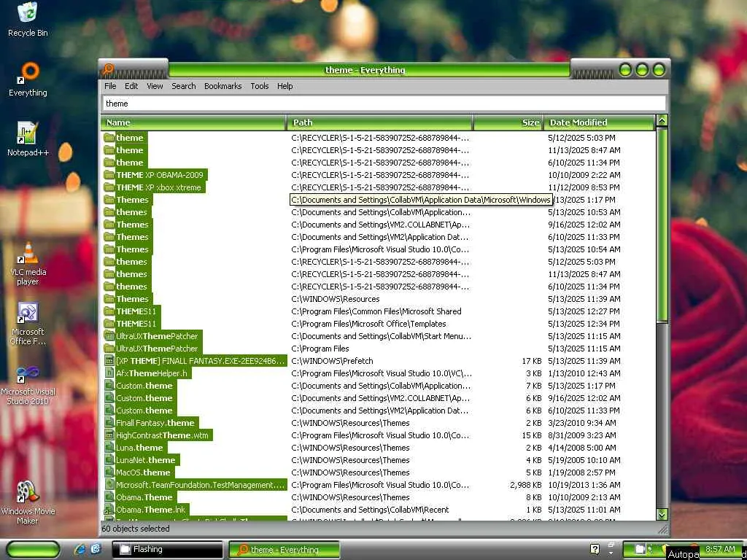Click the file icon of HighContrastTheme.wtm
This screenshot has height=560, width=747.
tap(109, 435)
